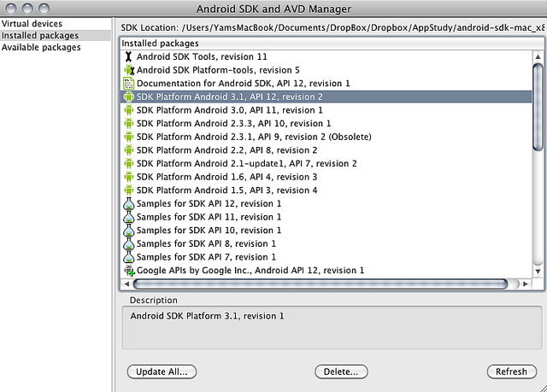547x392 pixels.
Task: Click the Android SDK Platform-tools icon
Action: (x=129, y=70)
